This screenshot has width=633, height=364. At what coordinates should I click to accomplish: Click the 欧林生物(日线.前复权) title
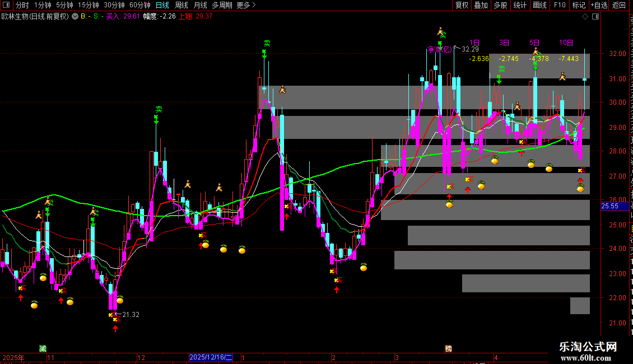[x=35, y=16]
